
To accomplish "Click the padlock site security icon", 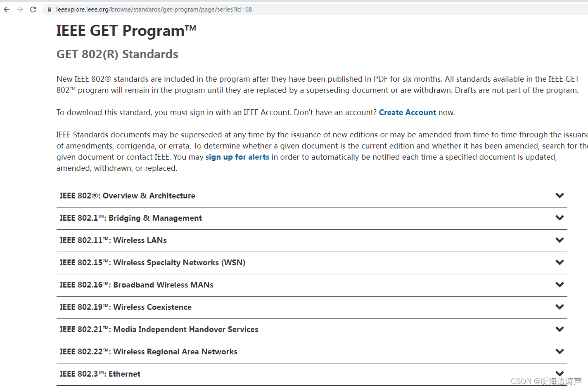I will tap(49, 9).
